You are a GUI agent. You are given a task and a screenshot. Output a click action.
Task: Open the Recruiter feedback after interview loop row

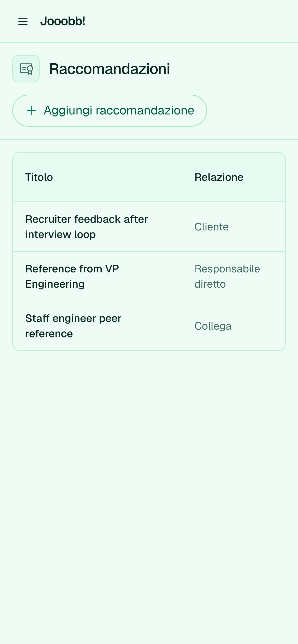tap(149, 227)
